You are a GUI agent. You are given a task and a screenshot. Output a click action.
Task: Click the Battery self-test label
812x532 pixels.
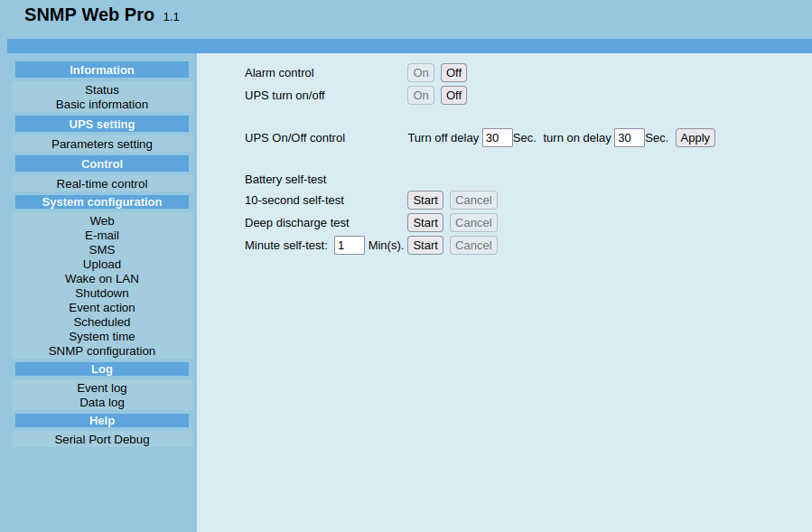pyautogui.click(x=285, y=180)
